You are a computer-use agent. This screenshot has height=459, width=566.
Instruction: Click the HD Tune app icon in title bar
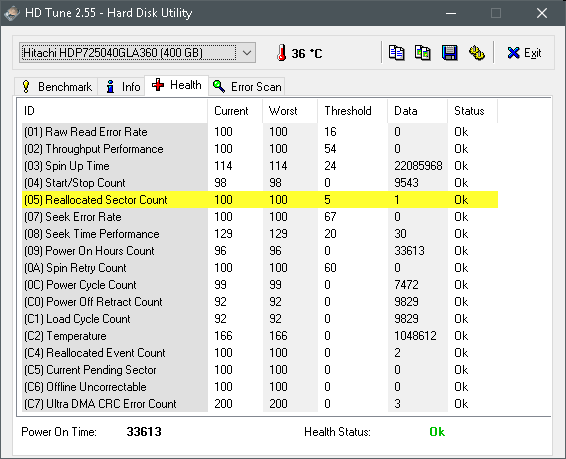pos(12,13)
